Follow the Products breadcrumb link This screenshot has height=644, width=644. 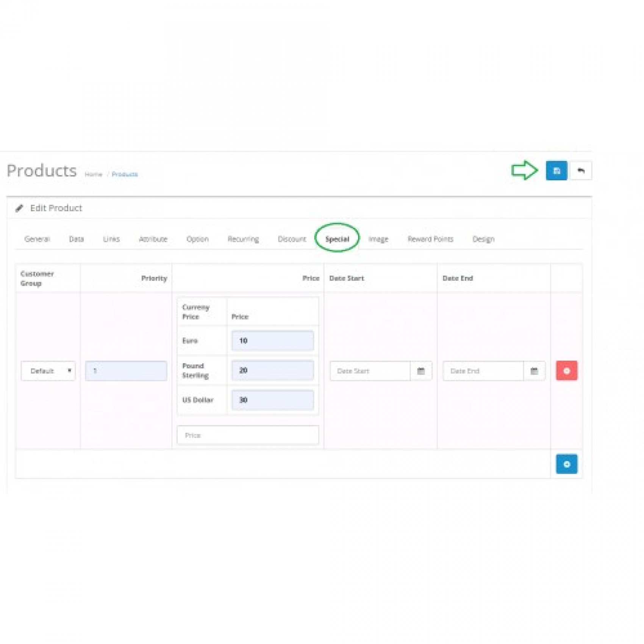click(x=125, y=174)
